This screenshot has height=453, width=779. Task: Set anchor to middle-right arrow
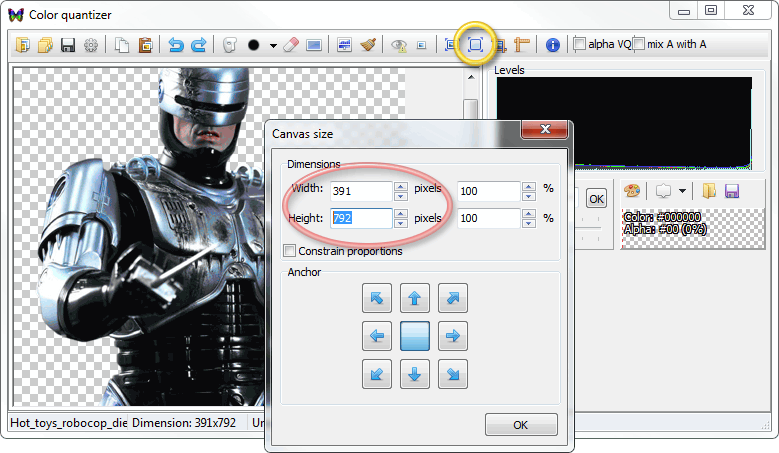click(x=453, y=336)
